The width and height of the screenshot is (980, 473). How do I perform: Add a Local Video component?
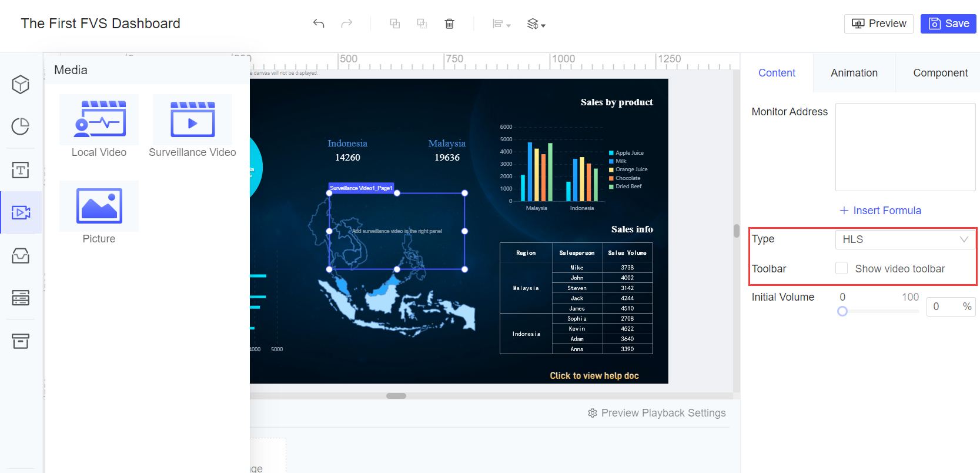click(x=99, y=126)
